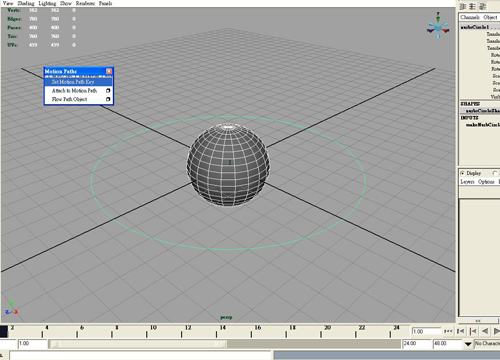Open the Layers menu in the Layer Editor
This screenshot has height=360, width=500.
pos(467,182)
